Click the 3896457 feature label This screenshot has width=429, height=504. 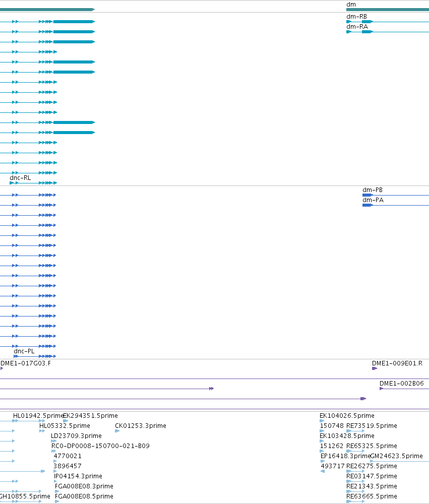[x=68, y=466]
